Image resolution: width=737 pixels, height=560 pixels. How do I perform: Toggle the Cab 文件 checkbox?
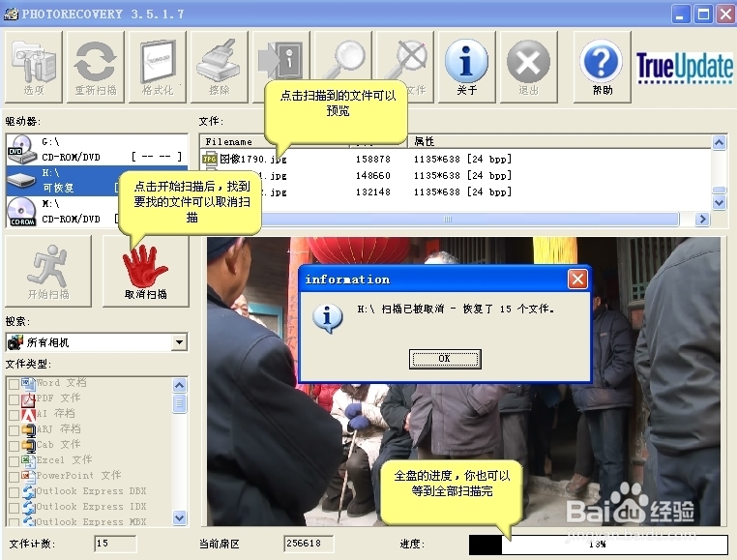tap(15, 447)
